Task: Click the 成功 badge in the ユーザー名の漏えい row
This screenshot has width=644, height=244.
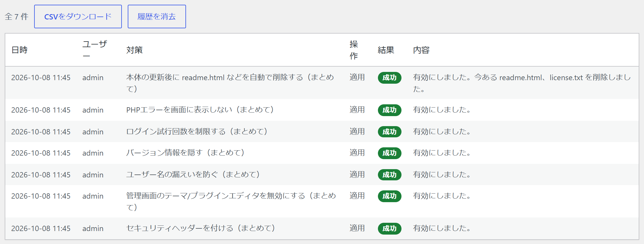Action: pos(389,175)
